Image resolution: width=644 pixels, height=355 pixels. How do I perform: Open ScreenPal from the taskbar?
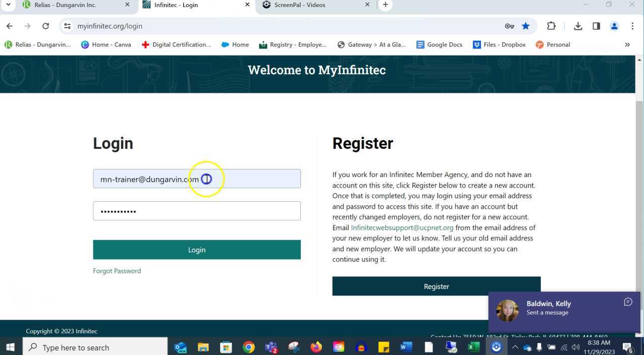pyautogui.click(x=496, y=347)
